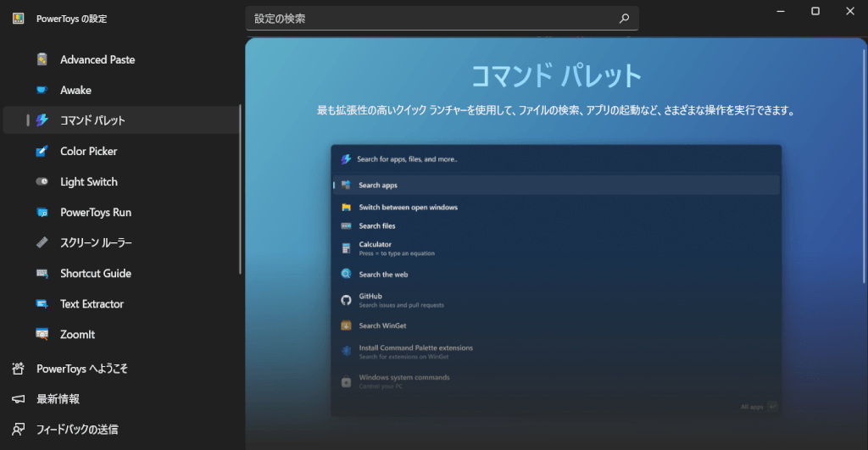Click the Light Switch toggle icon
Screen dimensions: 868x450
click(x=42, y=181)
